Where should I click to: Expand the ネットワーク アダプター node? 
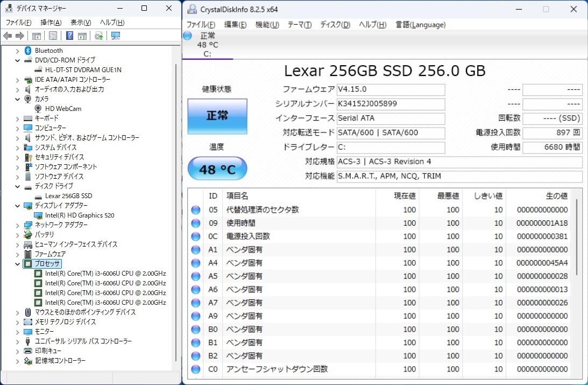pos(17,225)
